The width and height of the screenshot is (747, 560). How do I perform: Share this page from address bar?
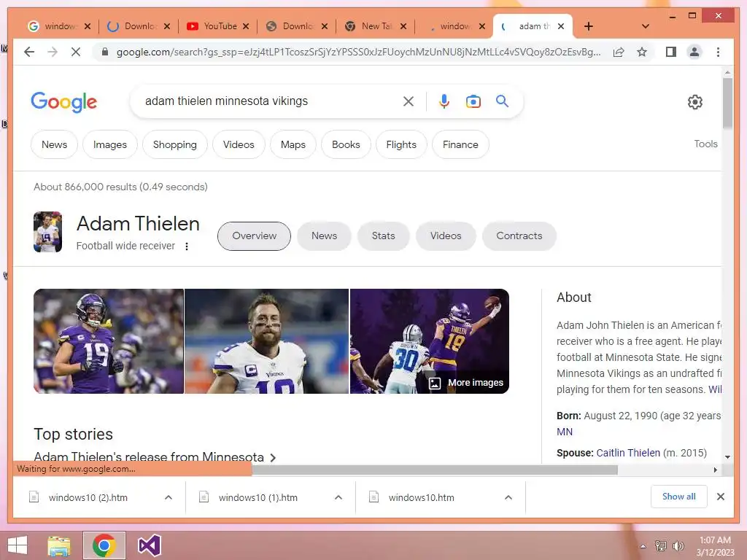pyautogui.click(x=619, y=52)
